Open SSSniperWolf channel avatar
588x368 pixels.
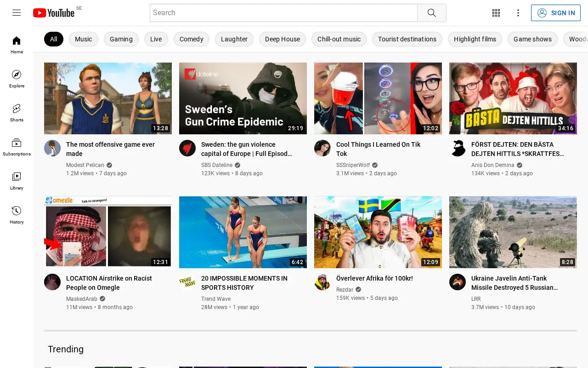tap(322, 148)
